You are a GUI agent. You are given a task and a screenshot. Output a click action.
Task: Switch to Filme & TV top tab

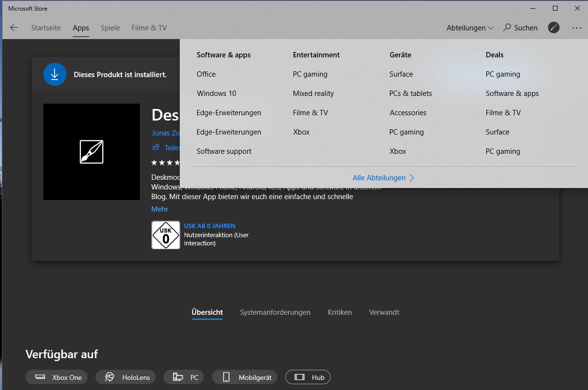click(149, 28)
